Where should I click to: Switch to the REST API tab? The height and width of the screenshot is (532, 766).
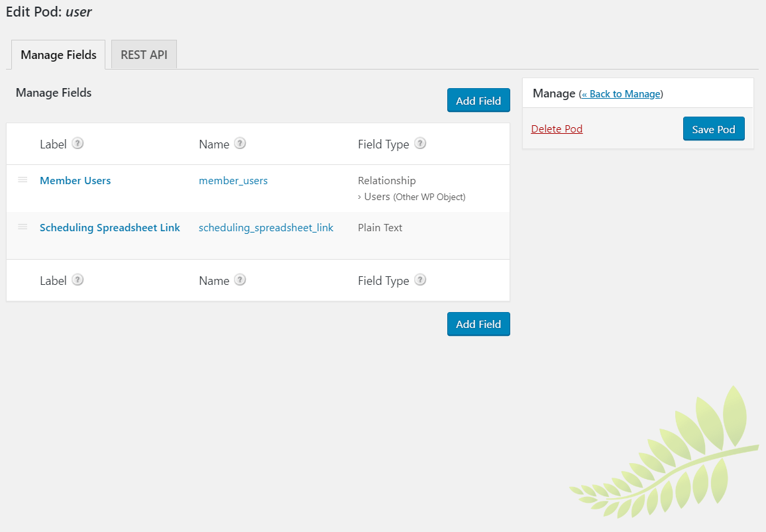(144, 54)
